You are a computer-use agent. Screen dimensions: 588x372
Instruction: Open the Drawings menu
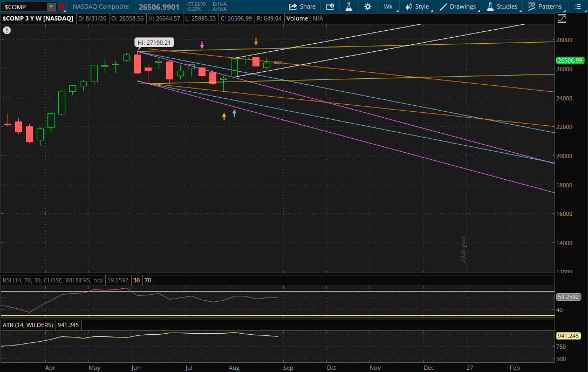click(x=458, y=6)
